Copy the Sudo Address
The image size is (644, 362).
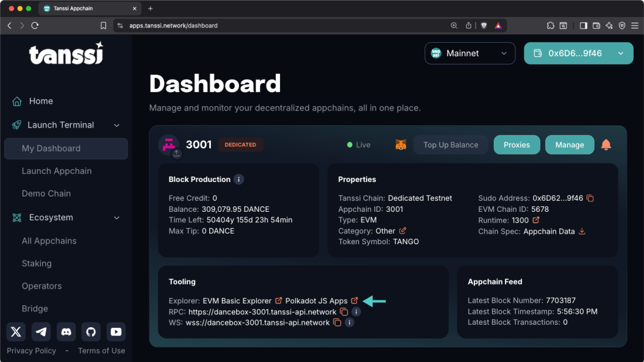coord(590,198)
